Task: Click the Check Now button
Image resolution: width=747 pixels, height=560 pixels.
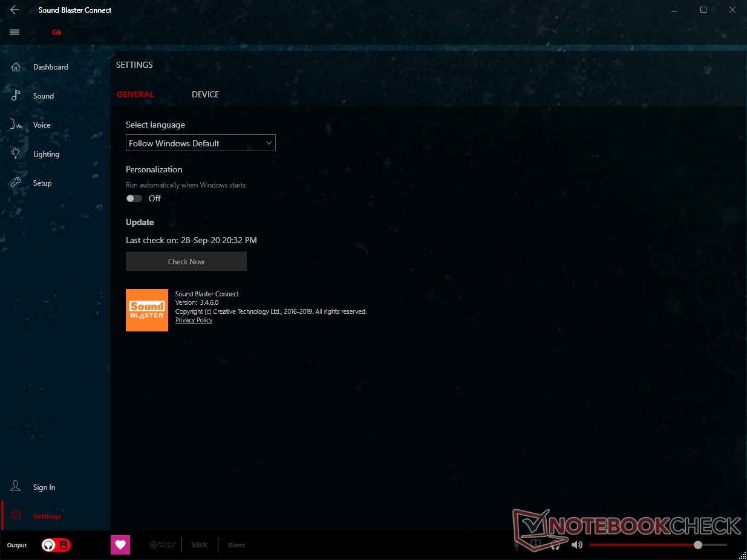Action: coord(186,261)
